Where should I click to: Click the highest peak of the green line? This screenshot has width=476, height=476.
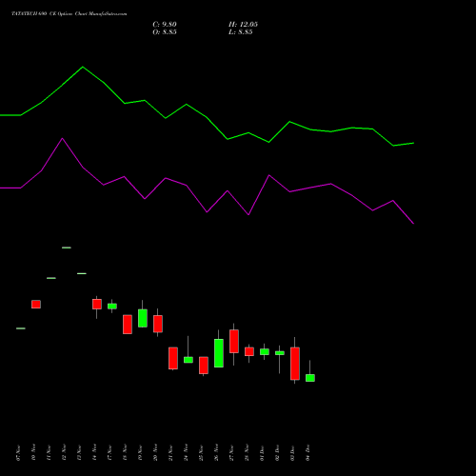(83, 67)
